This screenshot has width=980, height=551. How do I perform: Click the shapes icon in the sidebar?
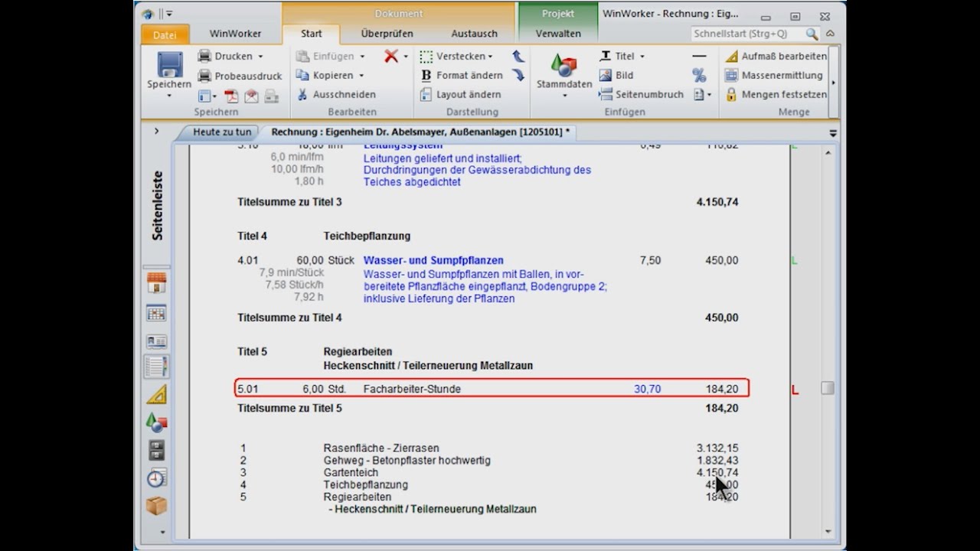[x=156, y=422]
